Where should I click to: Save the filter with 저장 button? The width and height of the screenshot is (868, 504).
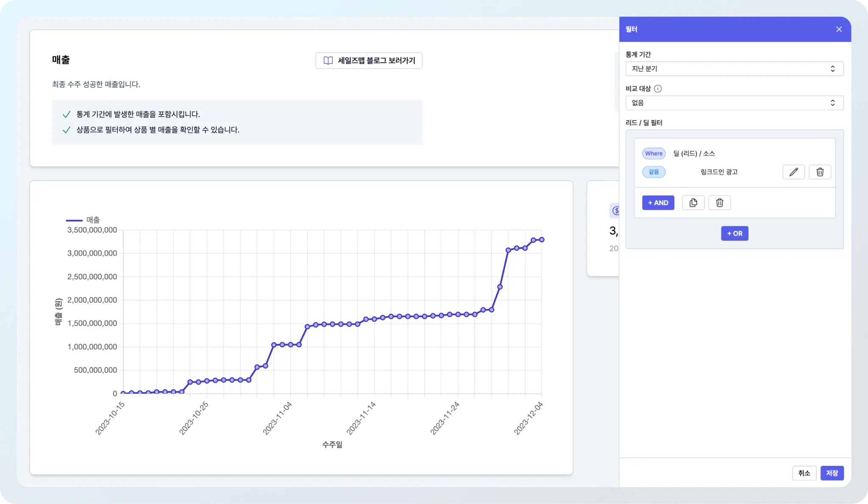[x=832, y=473]
